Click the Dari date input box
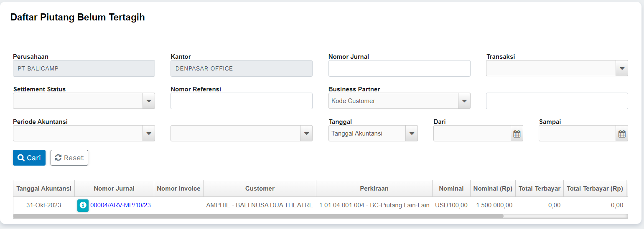This screenshot has height=229, width=644. [472, 133]
